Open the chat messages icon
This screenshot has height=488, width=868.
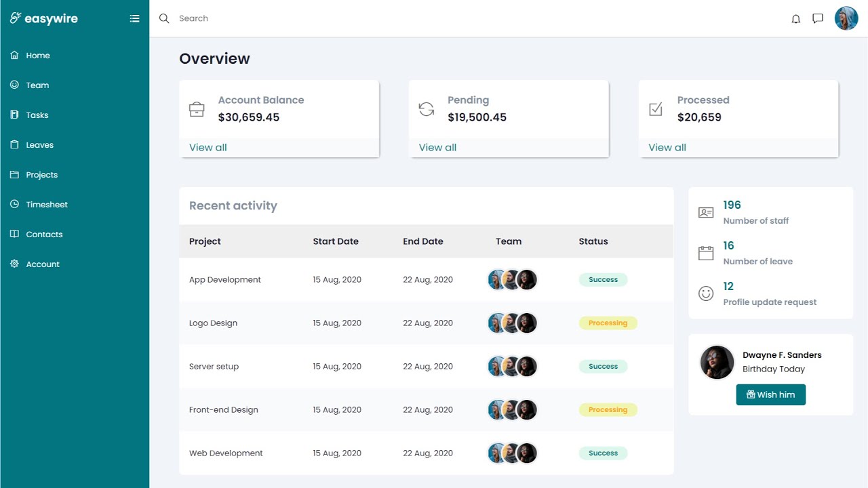pos(818,19)
